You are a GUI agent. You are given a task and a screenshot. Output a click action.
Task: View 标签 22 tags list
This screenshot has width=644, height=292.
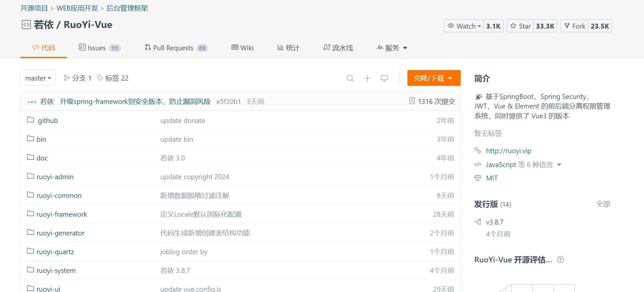coord(113,78)
